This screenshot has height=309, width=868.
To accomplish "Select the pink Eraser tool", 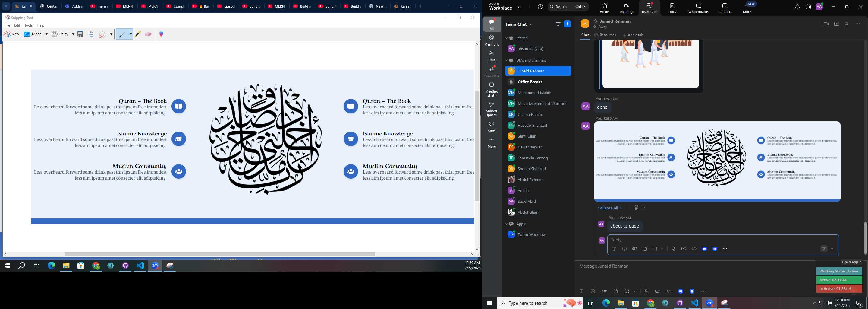I will (x=148, y=34).
